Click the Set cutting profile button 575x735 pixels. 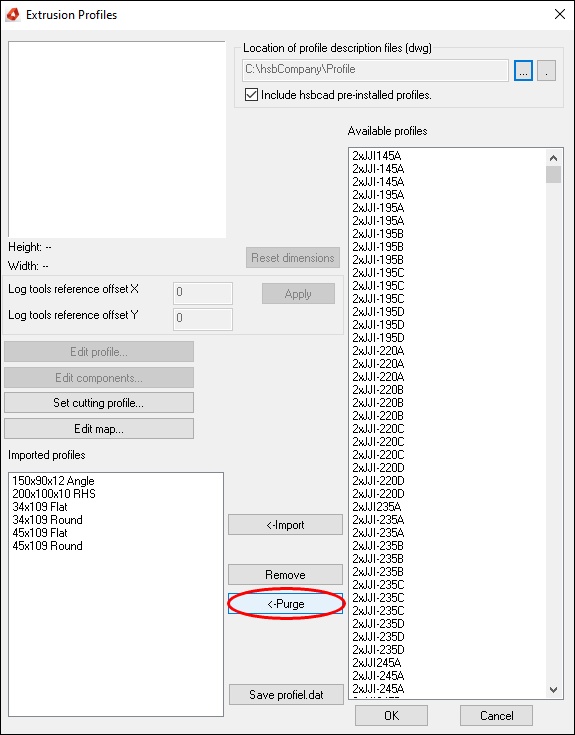[x=99, y=403]
